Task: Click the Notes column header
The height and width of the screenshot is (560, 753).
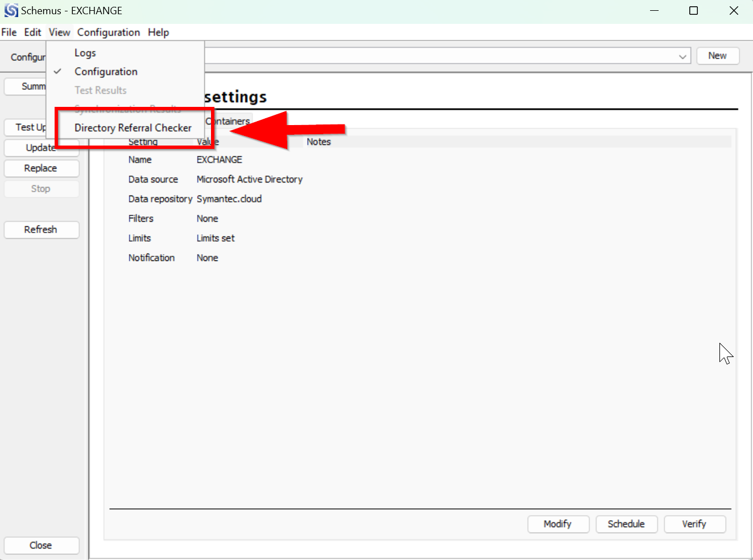Action: (318, 142)
